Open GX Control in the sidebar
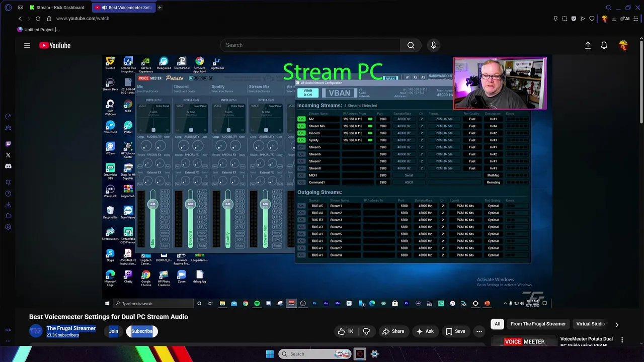Screen dimensions: 644x362 (8, 117)
